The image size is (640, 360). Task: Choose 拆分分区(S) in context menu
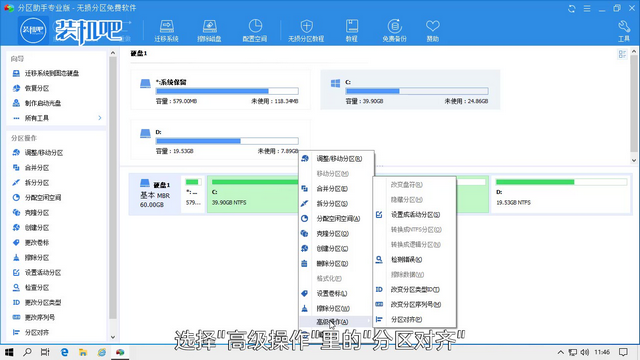pyautogui.click(x=336, y=203)
